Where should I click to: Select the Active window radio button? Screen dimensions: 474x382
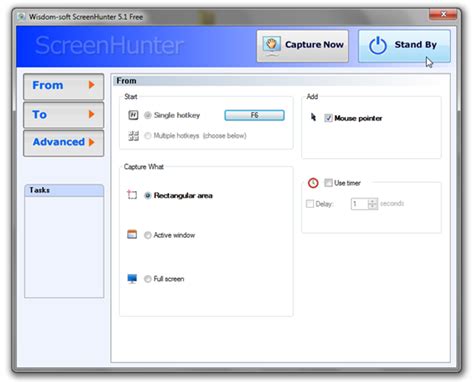tap(148, 235)
